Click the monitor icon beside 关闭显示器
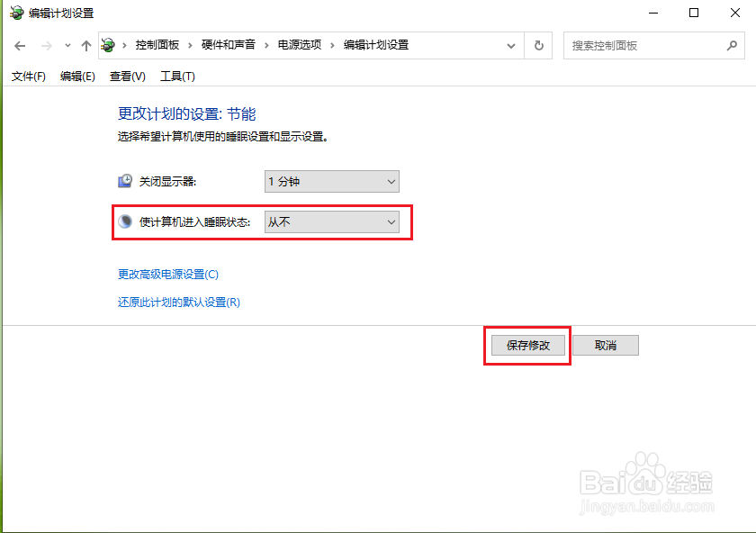Screen dimensions: 756x533 (124, 180)
